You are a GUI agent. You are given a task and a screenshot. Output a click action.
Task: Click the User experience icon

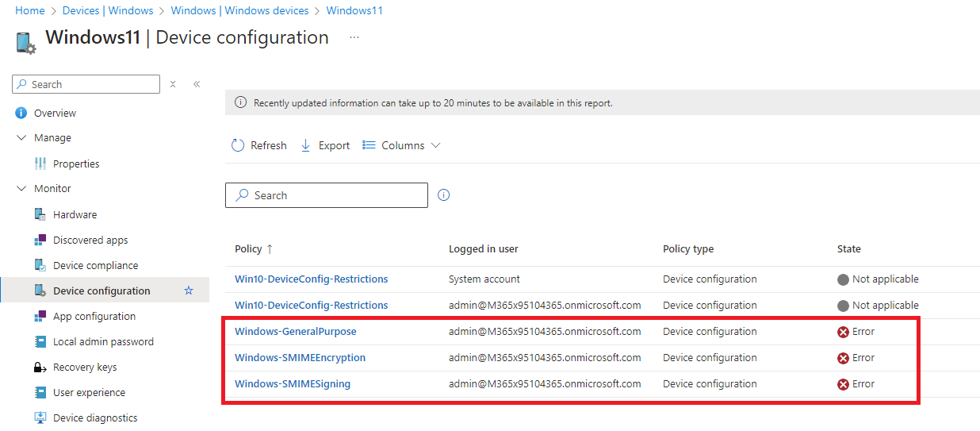click(x=40, y=392)
